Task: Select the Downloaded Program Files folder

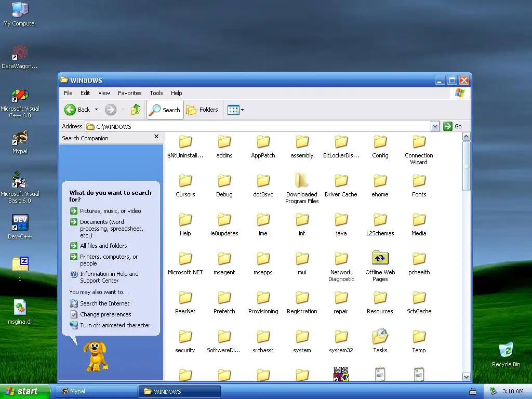Action: [x=302, y=189]
